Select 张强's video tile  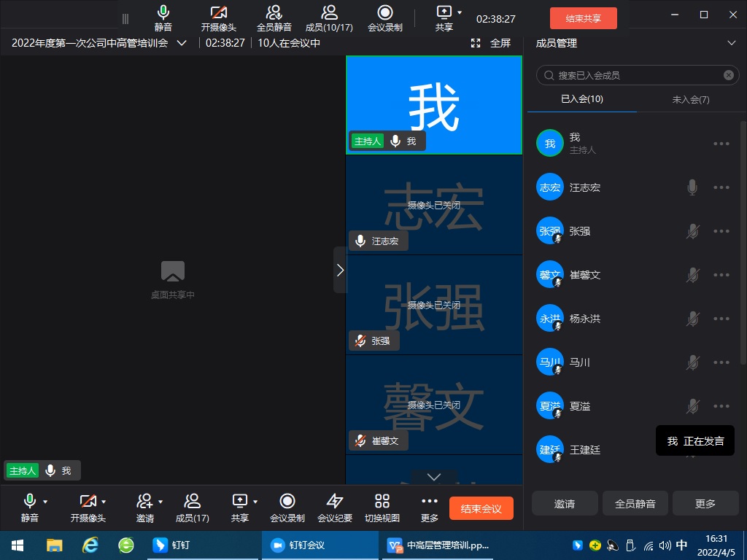434,305
